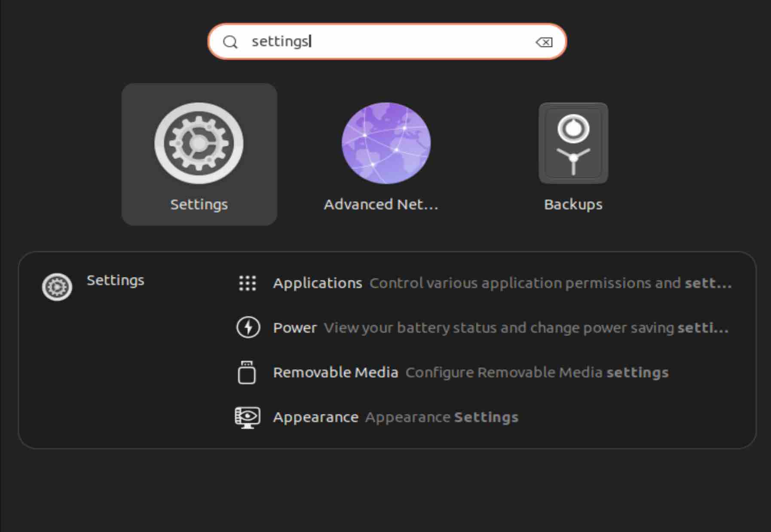
Task: Click the highlighted Settings tile
Action: [x=199, y=153]
